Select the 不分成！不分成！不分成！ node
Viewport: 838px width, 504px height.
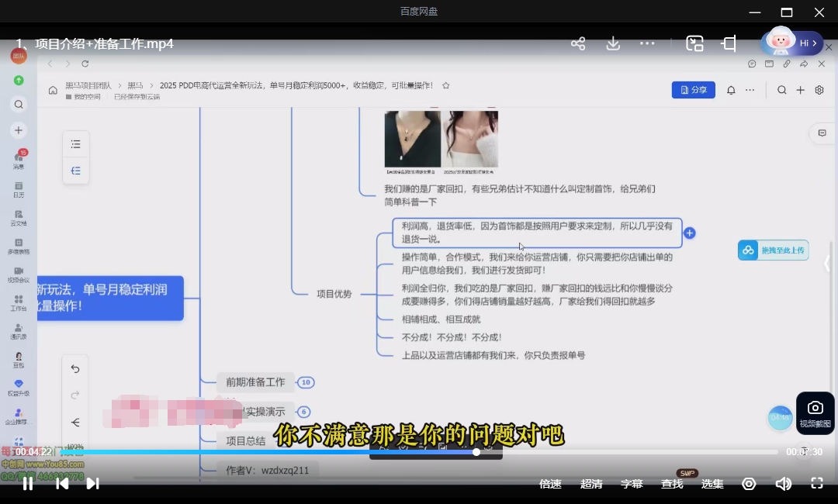[x=452, y=337]
